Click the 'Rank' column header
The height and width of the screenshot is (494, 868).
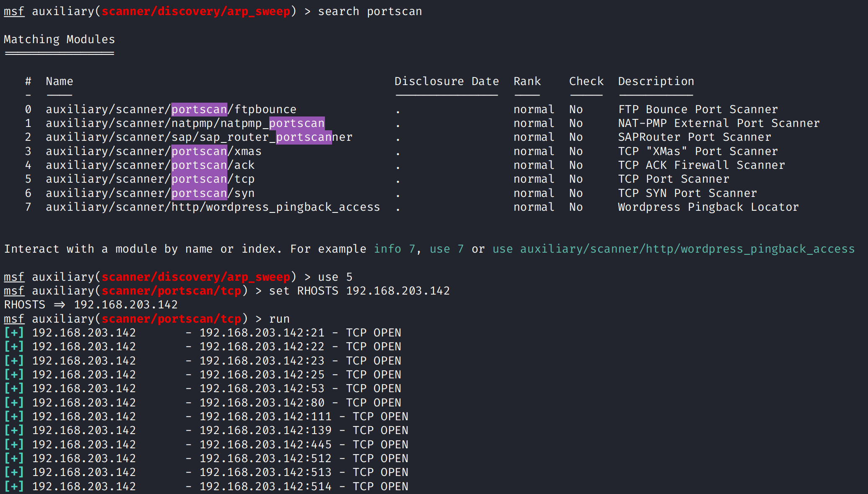527,81
